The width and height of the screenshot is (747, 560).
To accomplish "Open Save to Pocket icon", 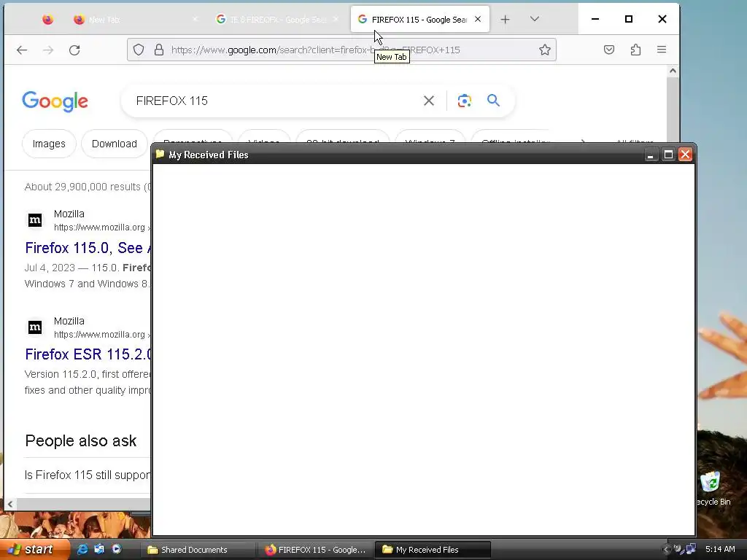I will click(x=609, y=50).
